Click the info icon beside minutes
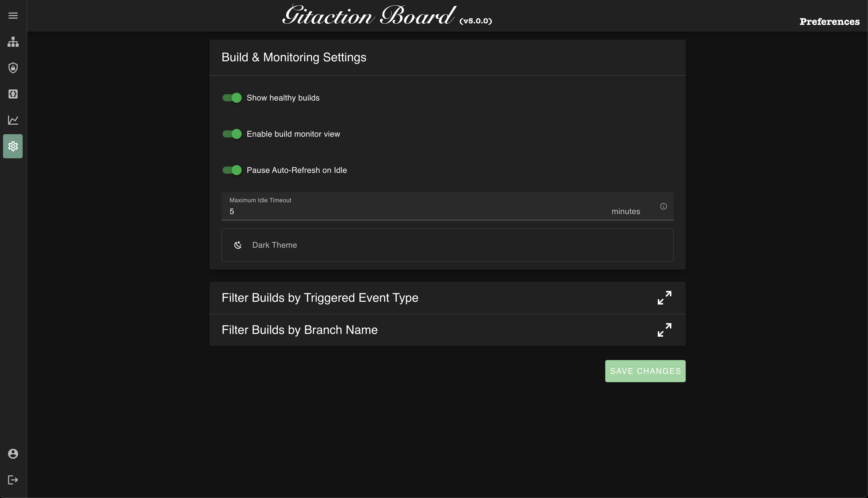The image size is (868, 498). click(x=663, y=206)
